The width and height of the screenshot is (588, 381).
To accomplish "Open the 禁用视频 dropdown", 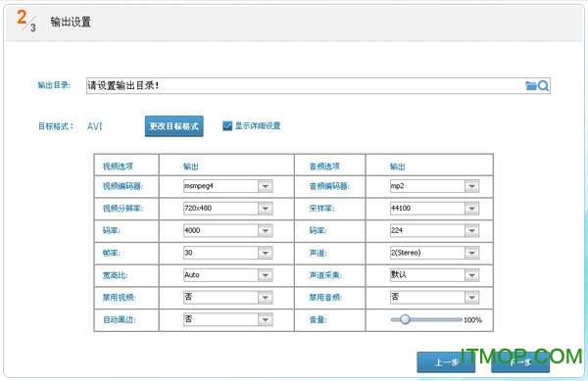I will (227, 298).
